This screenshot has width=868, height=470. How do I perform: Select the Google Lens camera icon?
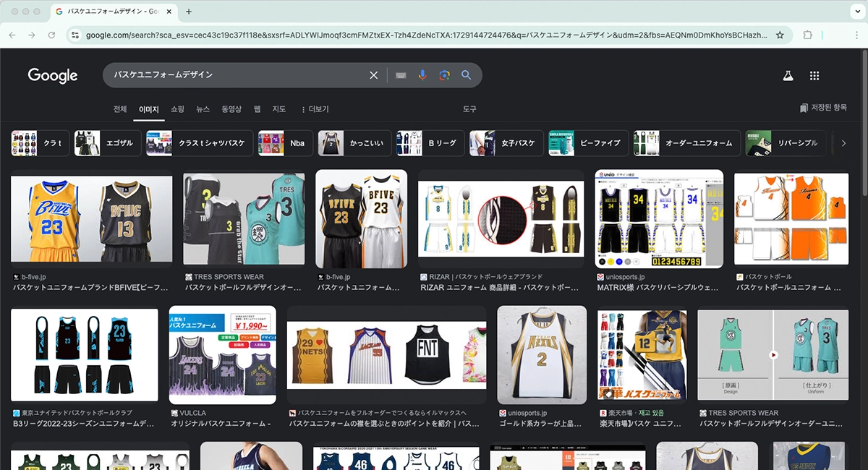click(x=444, y=74)
